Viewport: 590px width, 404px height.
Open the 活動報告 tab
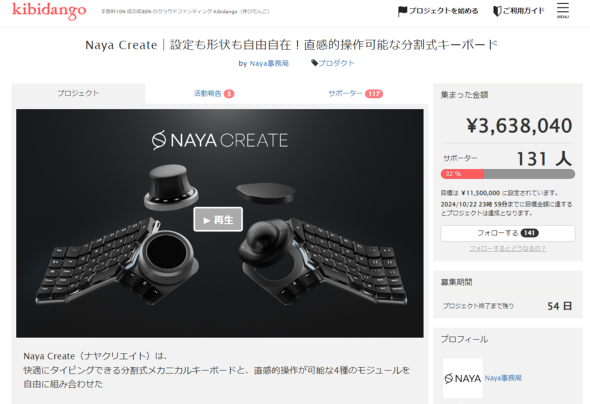pyautogui.click(x=214, y=93)
